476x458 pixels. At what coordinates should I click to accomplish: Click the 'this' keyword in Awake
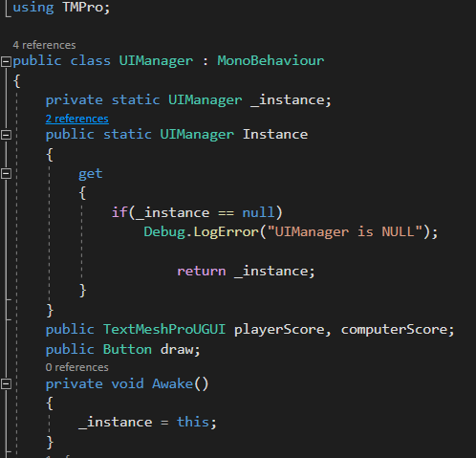coord(193,422)
